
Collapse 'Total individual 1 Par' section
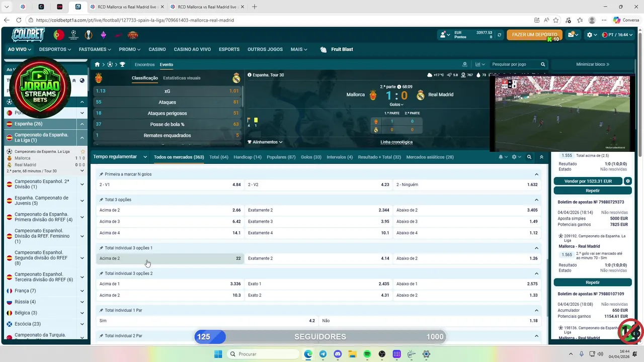point(536,310)
